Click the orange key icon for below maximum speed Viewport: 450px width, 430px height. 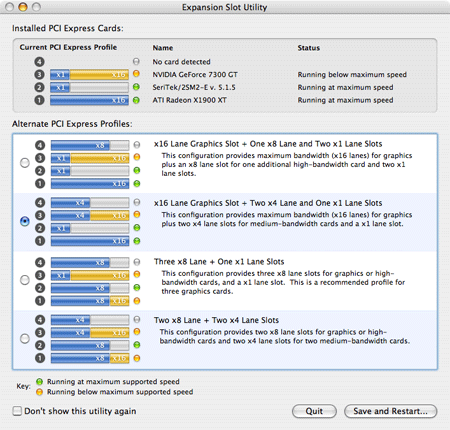click(x=39, y=392)
